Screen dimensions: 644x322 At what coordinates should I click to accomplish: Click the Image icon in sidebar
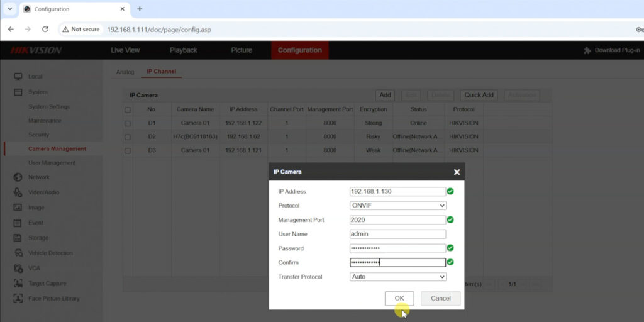[18, 208]
